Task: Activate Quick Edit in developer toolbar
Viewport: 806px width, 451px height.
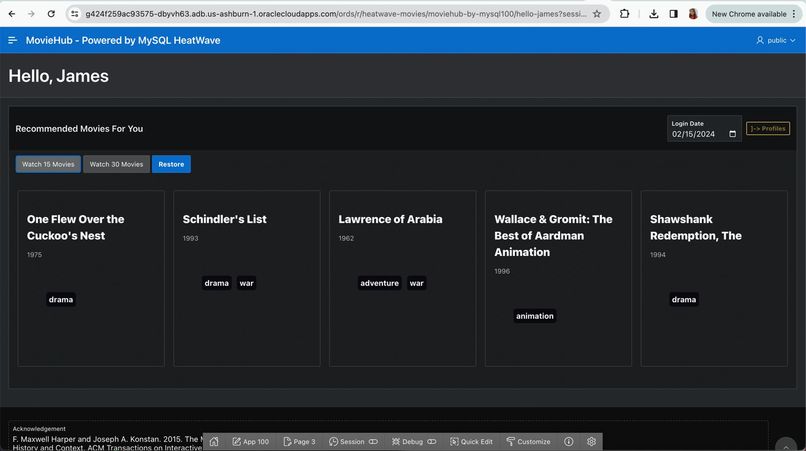Action: [471, 441]
